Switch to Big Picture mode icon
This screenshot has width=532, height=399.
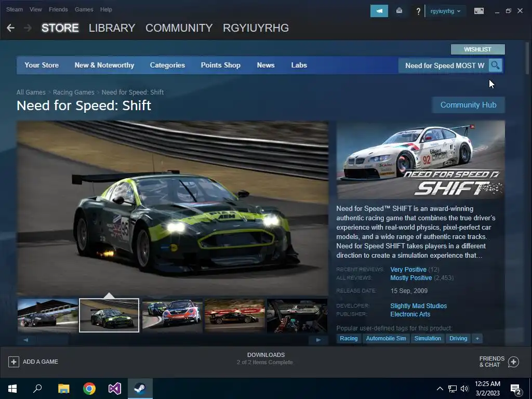(478, 11)
